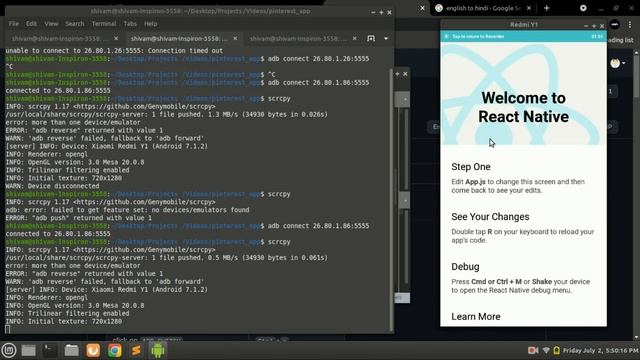Click the Android icon in the taskbar
Image resolution: width=640 pixels, height=360 pixels.
158,350
